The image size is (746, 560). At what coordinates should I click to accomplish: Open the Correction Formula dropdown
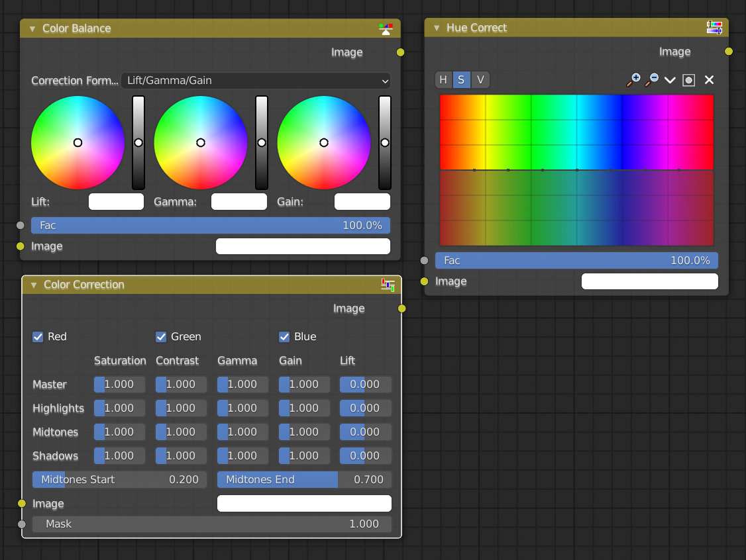(x=256, y=80)
